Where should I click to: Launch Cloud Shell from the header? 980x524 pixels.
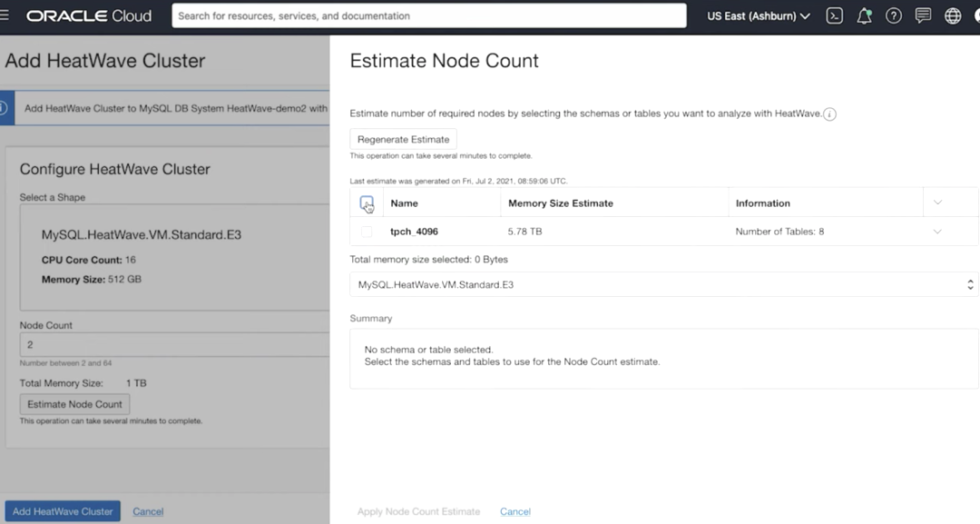click(835, 15)
